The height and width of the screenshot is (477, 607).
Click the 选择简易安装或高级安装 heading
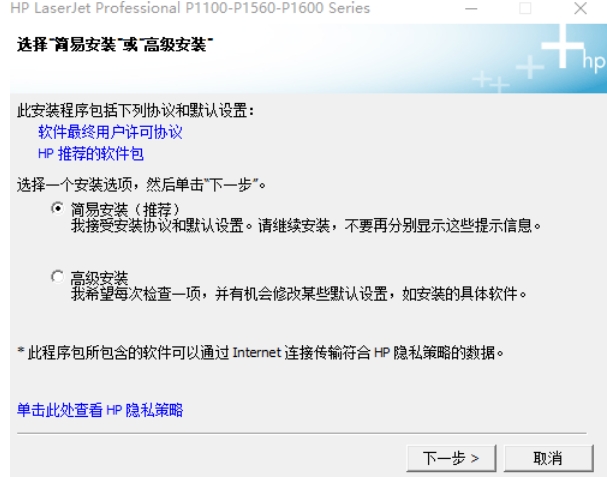coord(115,45)
